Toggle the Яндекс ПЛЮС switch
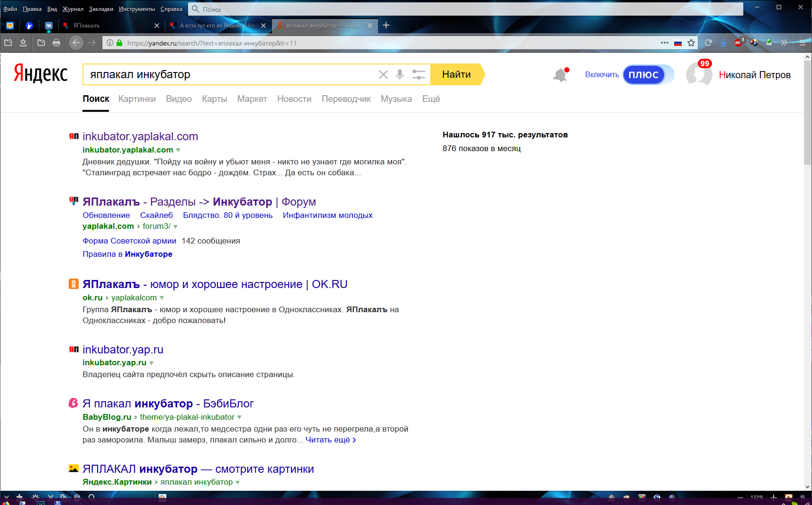812x505 pixels. coord(648,74)
